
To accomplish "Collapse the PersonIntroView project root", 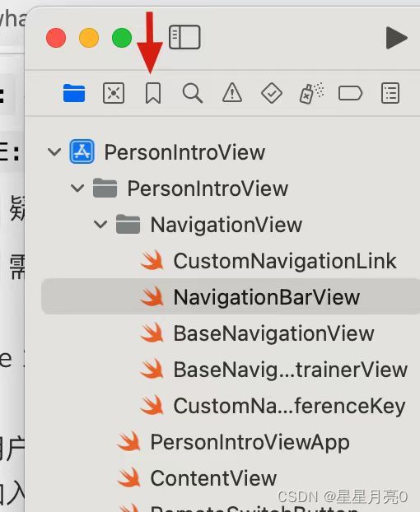I will [x=54, y=151].
